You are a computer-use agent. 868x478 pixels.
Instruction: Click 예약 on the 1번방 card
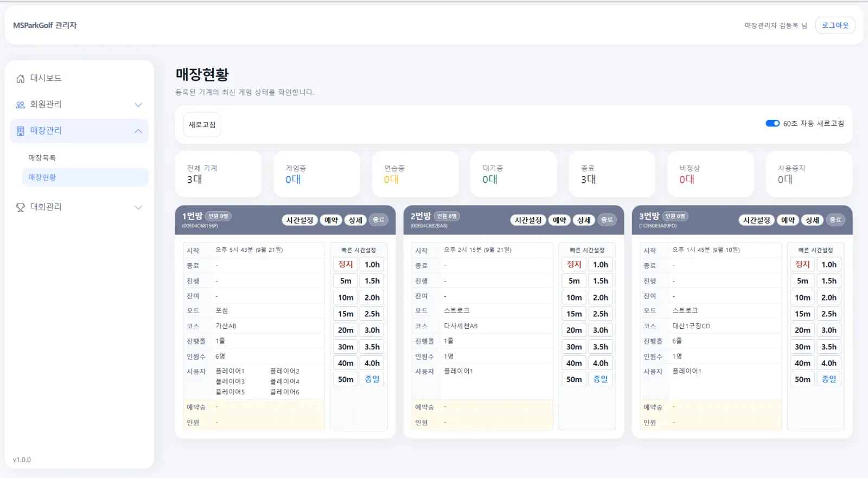tap(331, 220)
